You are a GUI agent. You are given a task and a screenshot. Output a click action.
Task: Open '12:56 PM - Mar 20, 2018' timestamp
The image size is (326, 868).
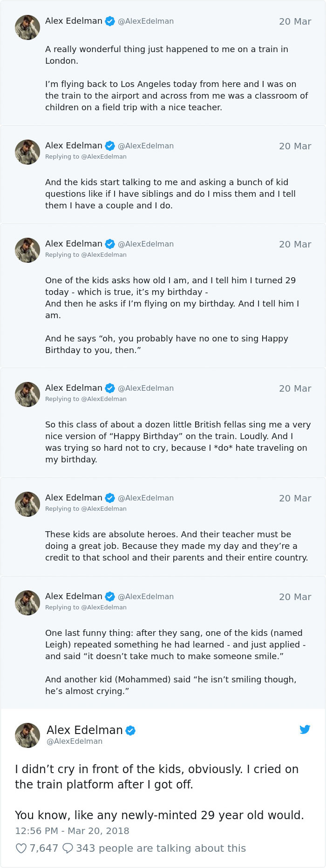72,831
